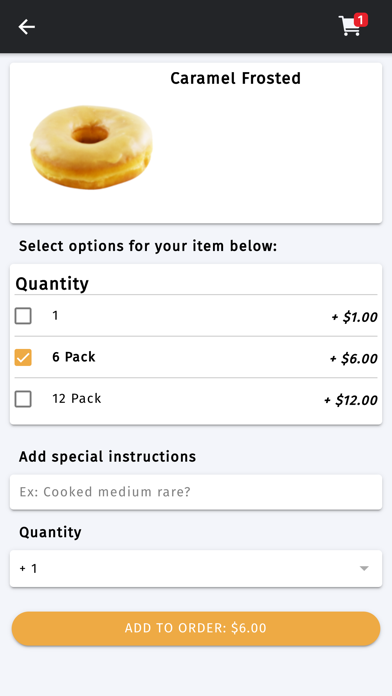The width and height of the screenshot is (392, 696).
Task: Tap the + $6.00 price entry
Action: (353, 358)
